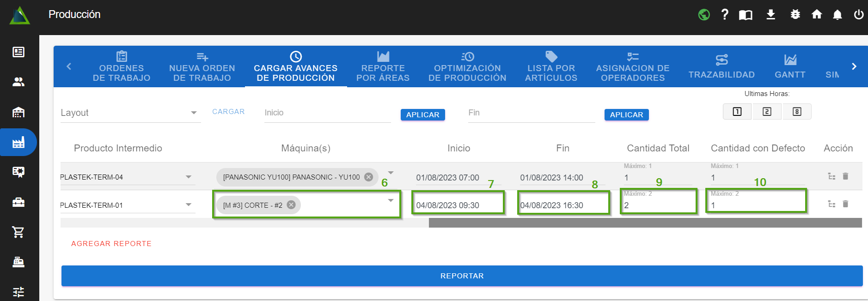Image resolution: width=868 pixels, height=301 pixels.
Task: Go to home via house icon
Action: click(x=816, y=15)
